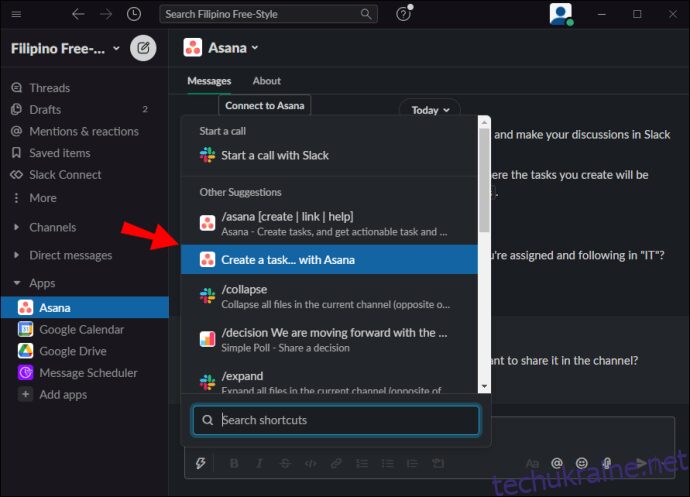Image resolution: width=690 pixels, height=497 pixels.
Task: Choose the /collapse shortcut
Action: [x=329, y=296]
